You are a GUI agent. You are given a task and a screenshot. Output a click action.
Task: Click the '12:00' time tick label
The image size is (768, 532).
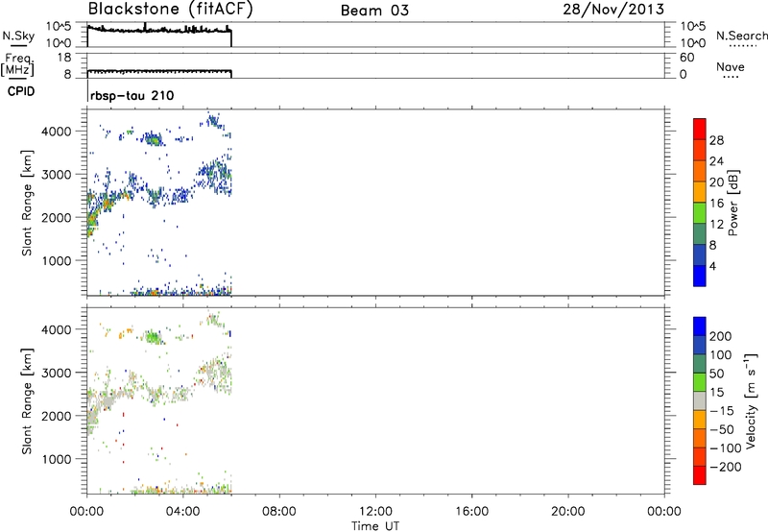[375, 512]
